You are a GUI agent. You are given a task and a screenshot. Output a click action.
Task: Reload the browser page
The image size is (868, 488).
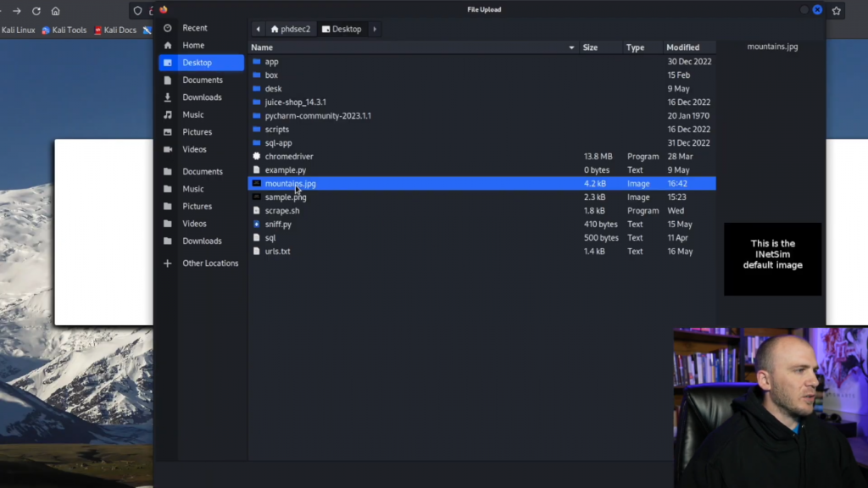[x=36, y=11]
